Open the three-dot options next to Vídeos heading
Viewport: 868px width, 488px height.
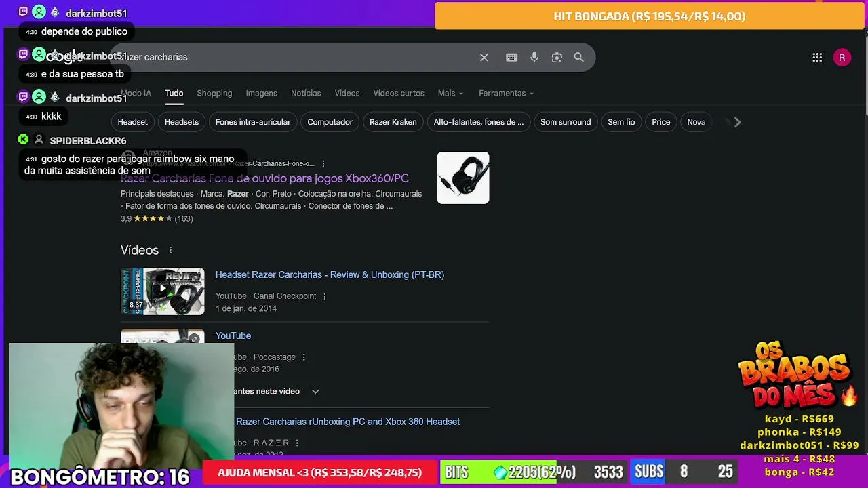[170, 250]
